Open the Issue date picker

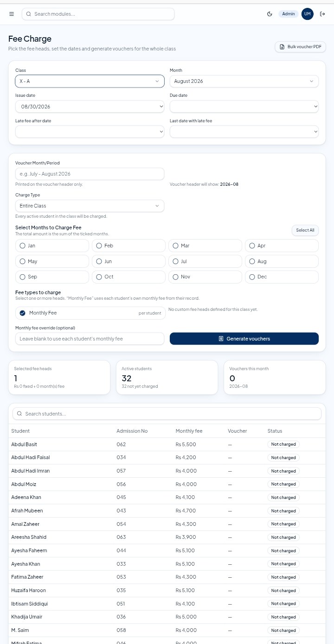[90, 107]
